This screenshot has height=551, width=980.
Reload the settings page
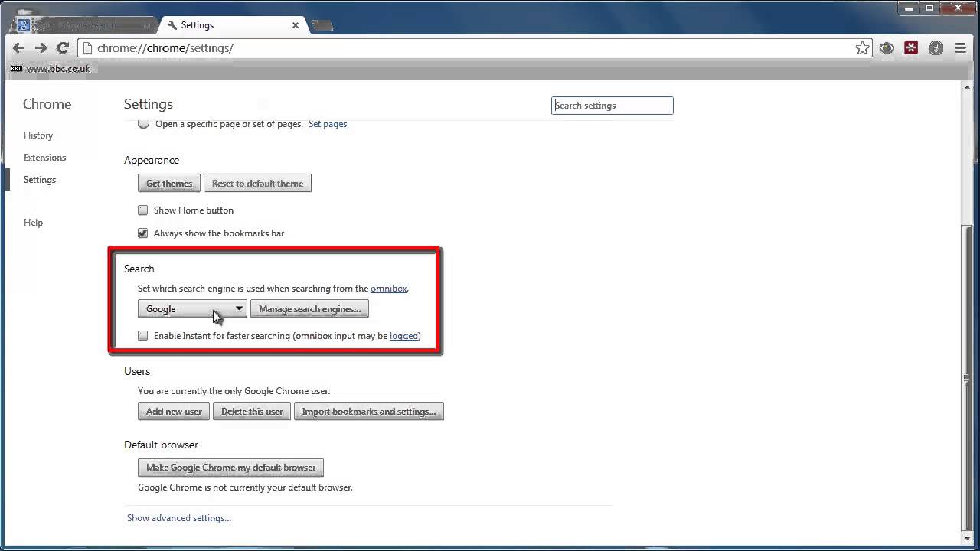coord(64,48)
